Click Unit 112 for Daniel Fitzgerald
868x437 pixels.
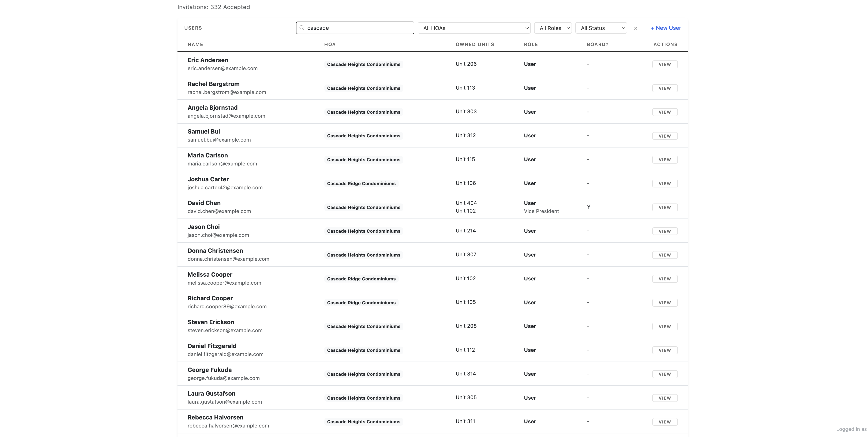coord(465,350)
